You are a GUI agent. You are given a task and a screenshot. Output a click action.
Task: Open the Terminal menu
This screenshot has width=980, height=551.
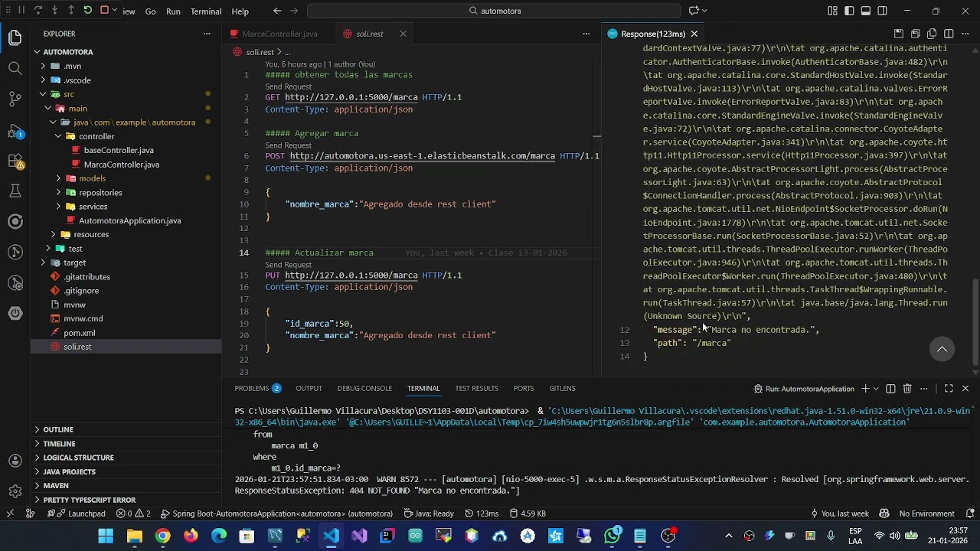pyautogui.click(x=206, y=11)
